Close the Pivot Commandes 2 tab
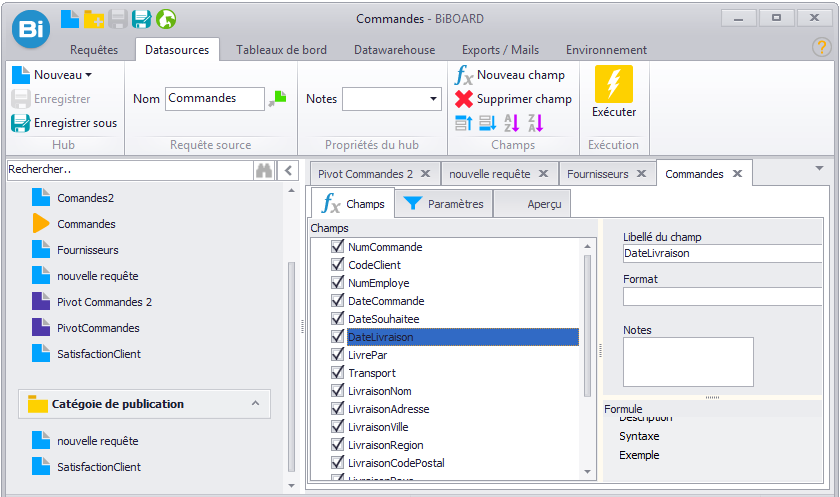The width and height of the screenshot is (840, 497). pos(425,174)
